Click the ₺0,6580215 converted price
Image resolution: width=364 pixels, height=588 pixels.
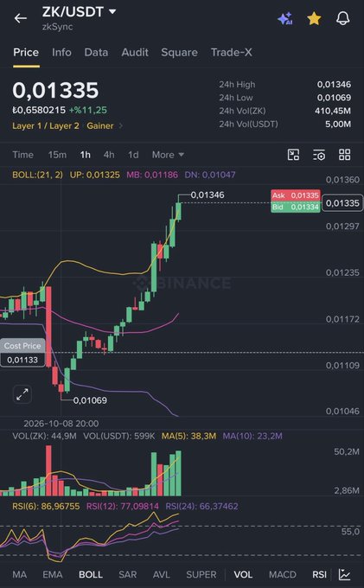(x=39, y=111)
